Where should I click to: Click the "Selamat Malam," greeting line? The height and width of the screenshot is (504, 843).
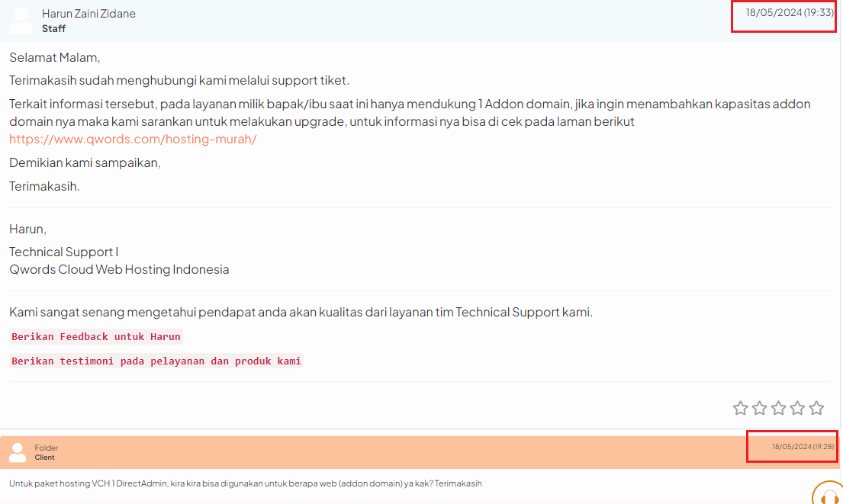click(x=55, y=57)
